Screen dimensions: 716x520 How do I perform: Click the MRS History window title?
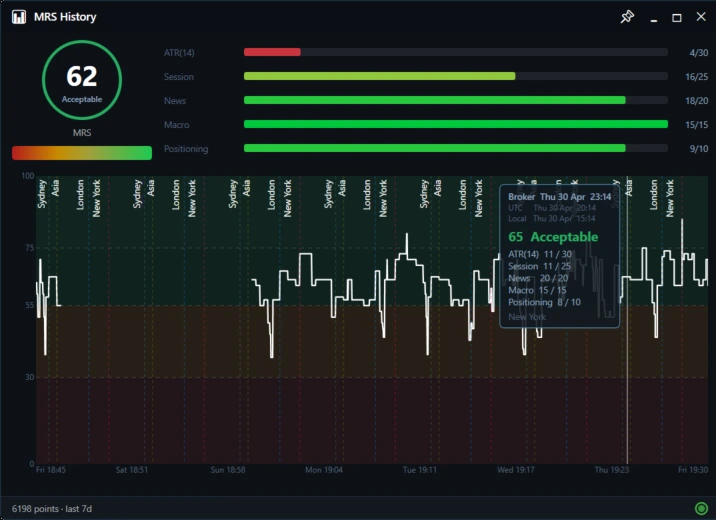tap(65, 17)
